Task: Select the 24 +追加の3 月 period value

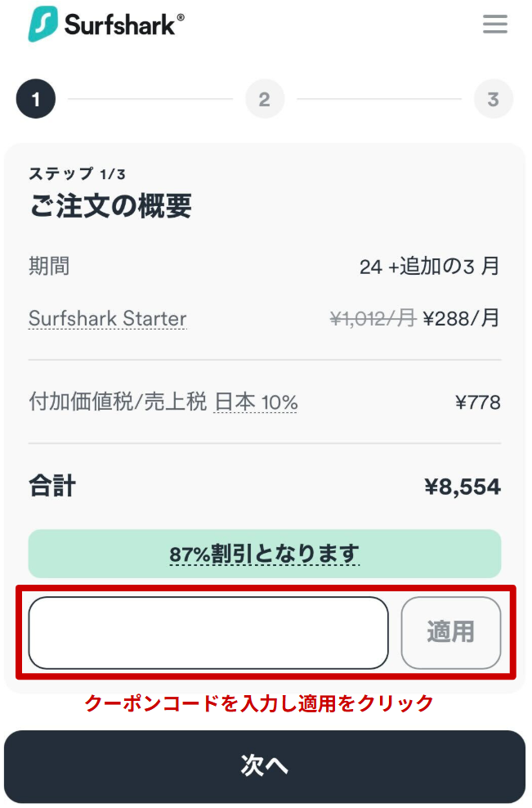Action: point(429,267)
